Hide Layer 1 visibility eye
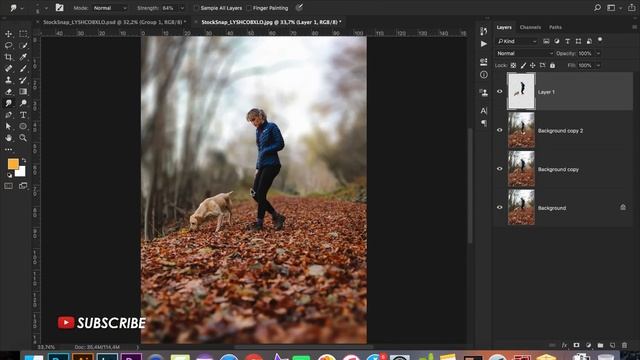The width and height of the screenshot is (640, 360). (x=500, y=91)
